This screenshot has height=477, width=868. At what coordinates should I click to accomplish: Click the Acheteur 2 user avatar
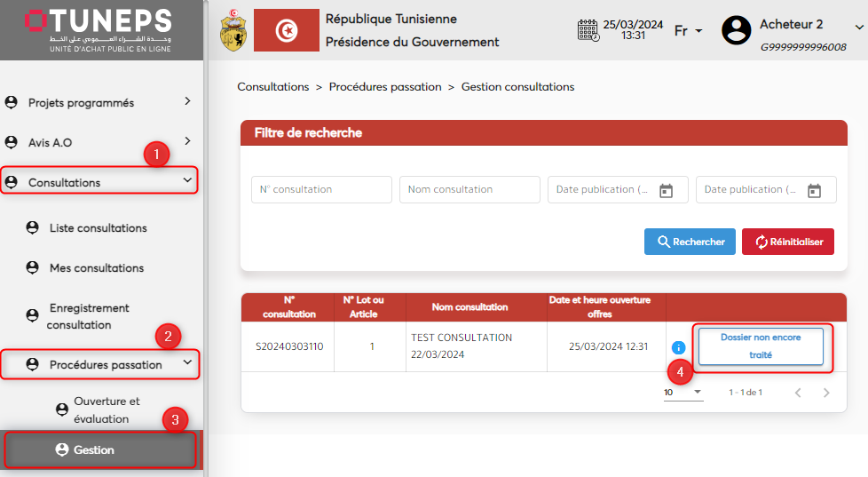point(736,30)
